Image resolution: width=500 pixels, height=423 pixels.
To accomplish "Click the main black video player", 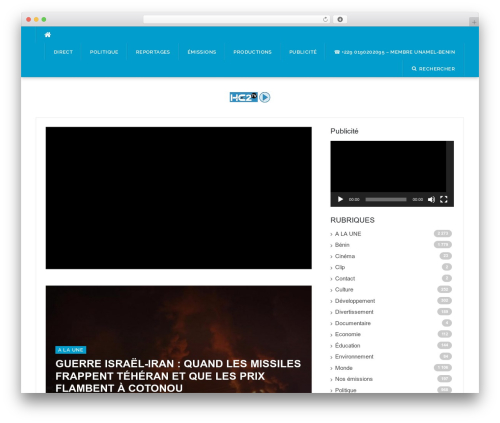I will [179, 198].
